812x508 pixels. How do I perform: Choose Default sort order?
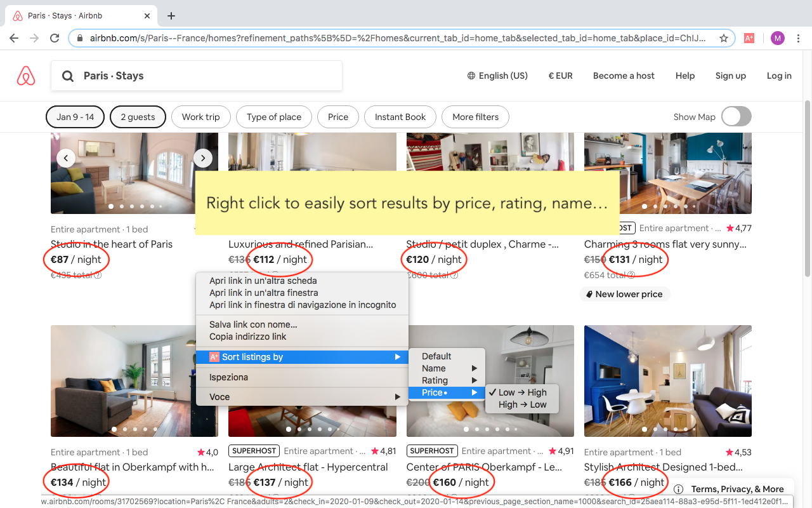pyautogui.click(x=447, y=356)
